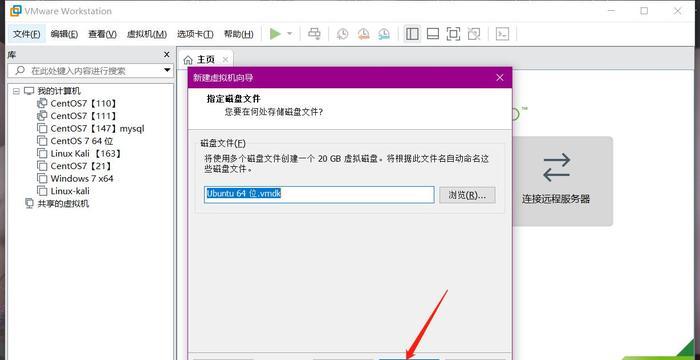Select CentOS7【110】 virtual machine
Screen dimensions: 700x360
83,103
